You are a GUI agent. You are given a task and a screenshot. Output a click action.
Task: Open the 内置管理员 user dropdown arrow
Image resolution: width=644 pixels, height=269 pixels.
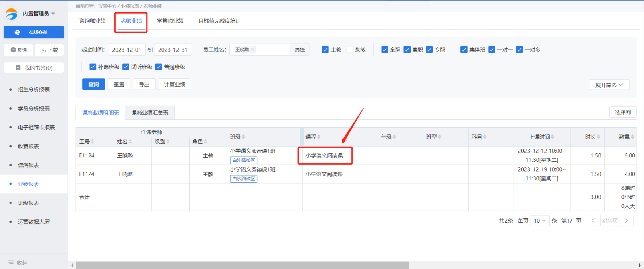tap(53, 14)
